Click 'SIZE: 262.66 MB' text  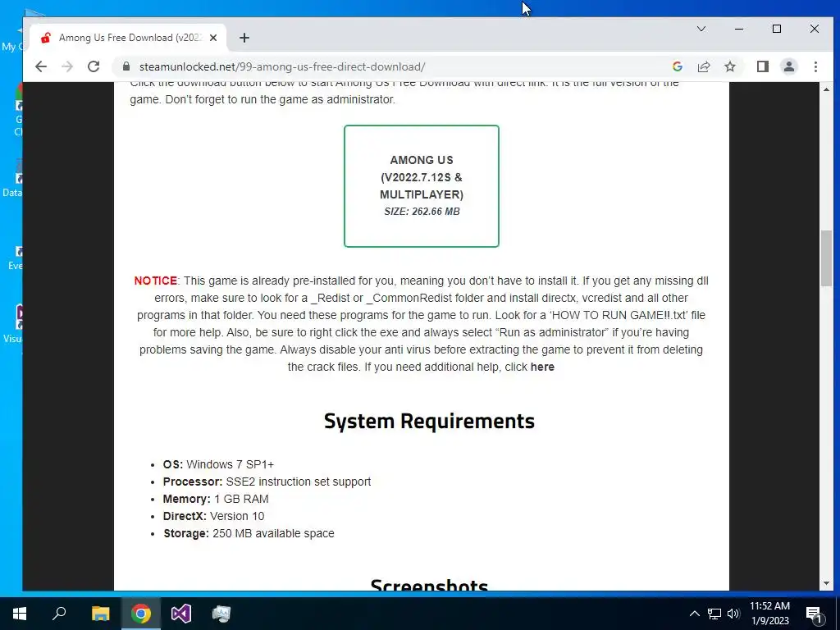[422, 212]
